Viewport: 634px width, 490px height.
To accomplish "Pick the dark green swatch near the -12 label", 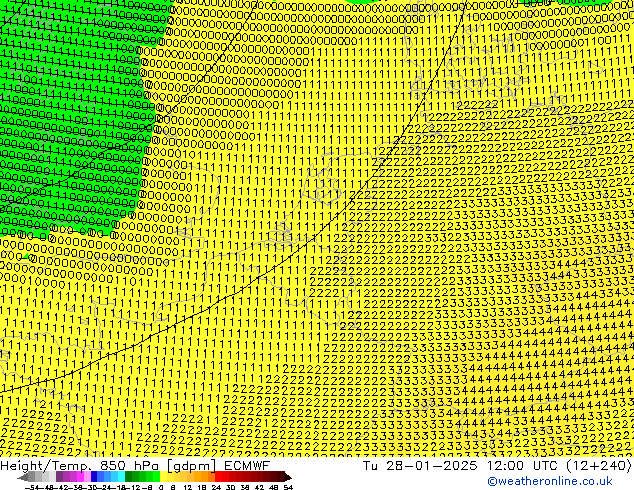I will point(129,477).
